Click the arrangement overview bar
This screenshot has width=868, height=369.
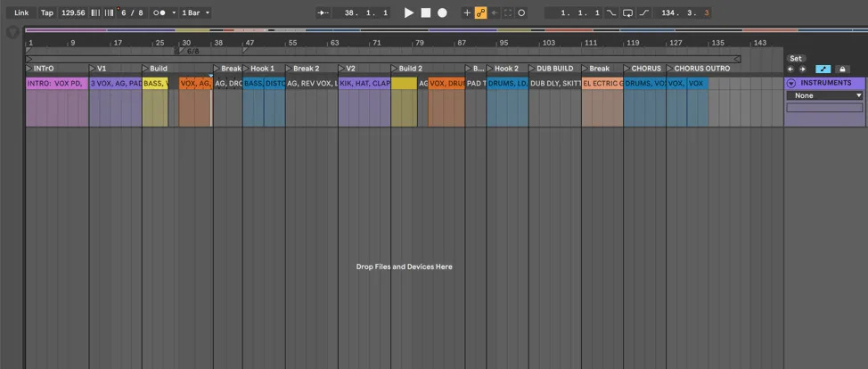pyautogui.click(x=446, y=30)
